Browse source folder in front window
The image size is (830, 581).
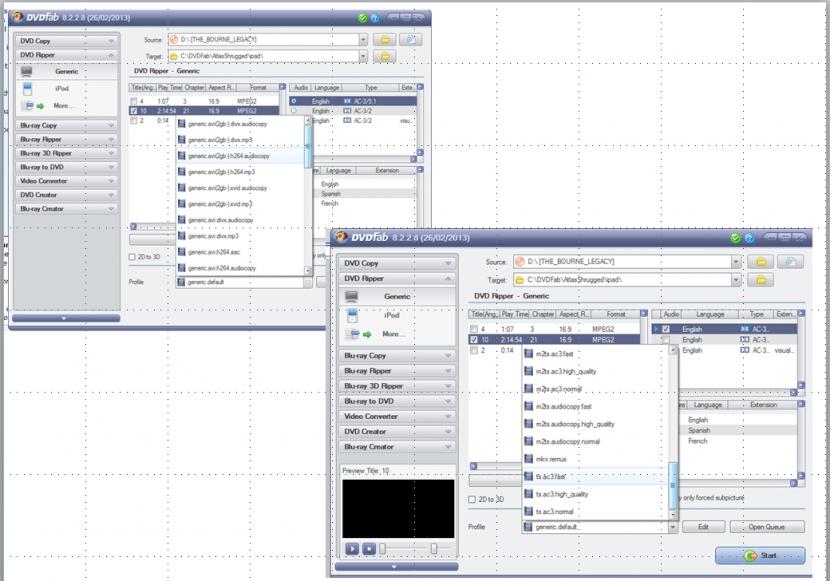(x=762, y=262)
